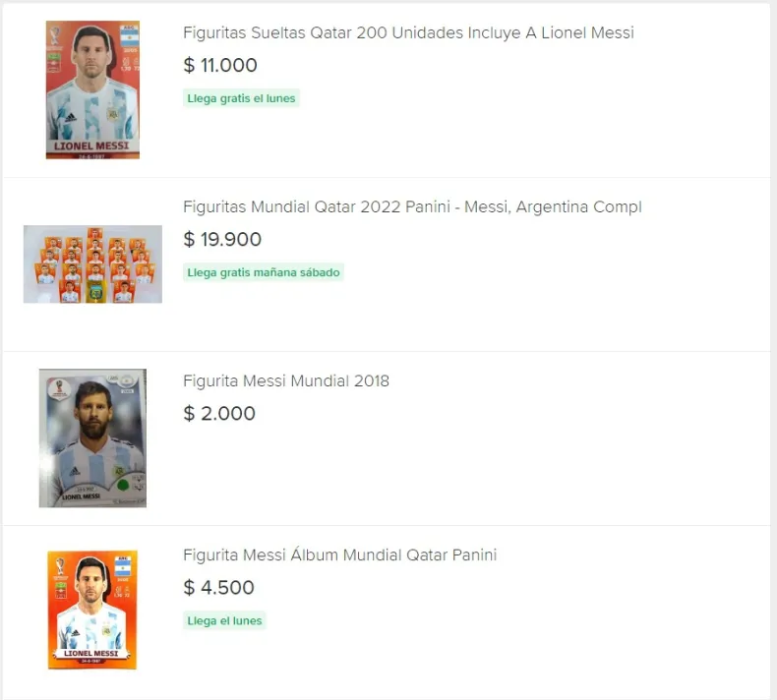The image size is (777, 700).
Task: Click the Argentina flag on the first sticker
Action: [x=129, y=35]
